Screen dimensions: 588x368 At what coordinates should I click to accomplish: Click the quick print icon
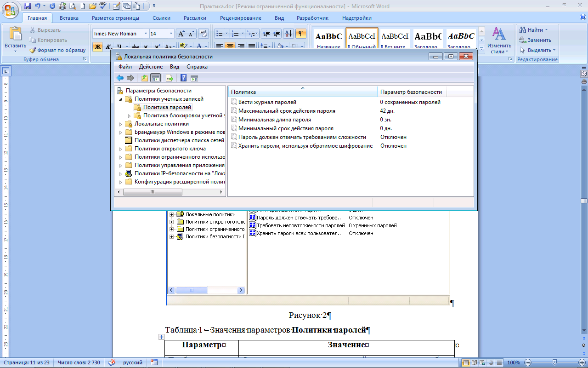[62, 6]
